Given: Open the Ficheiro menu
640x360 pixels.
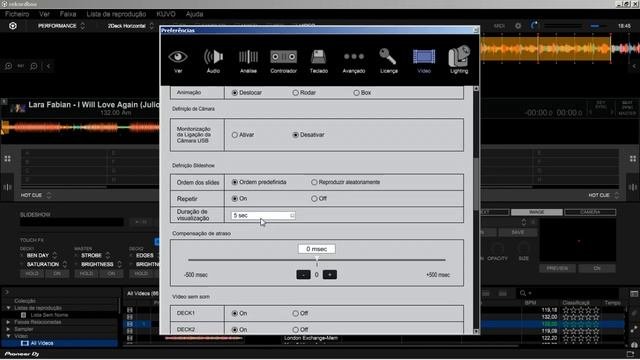Looking at the screenshot, I should tap(17, 14).
